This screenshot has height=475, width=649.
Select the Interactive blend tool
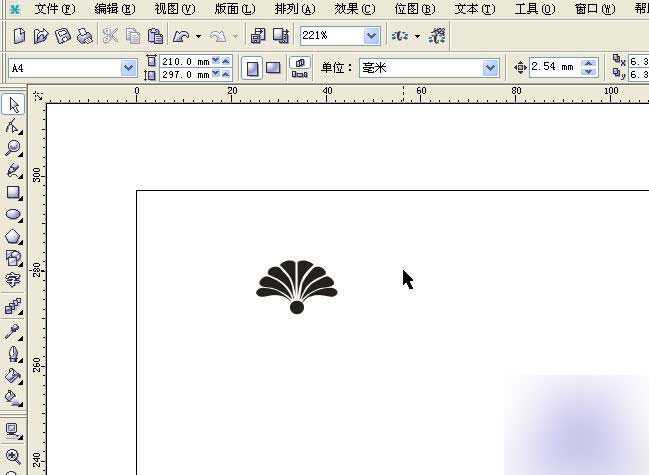13,307
